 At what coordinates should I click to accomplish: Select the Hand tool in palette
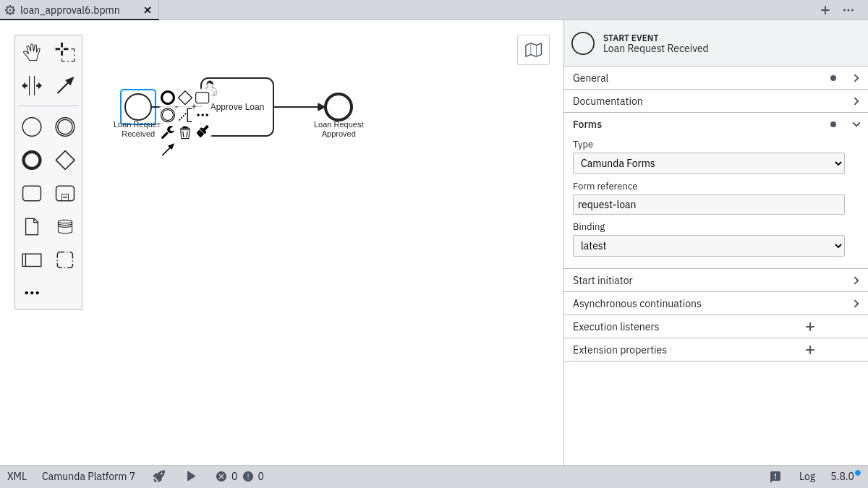click(32, 52)
